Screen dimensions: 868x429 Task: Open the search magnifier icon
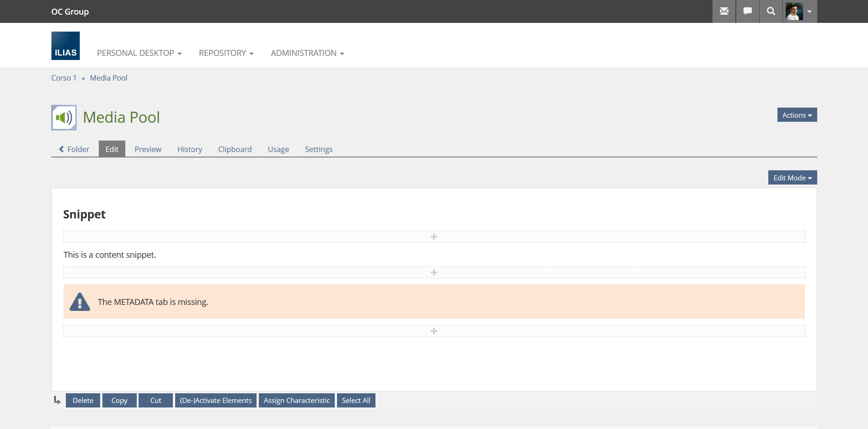(771, 11)
